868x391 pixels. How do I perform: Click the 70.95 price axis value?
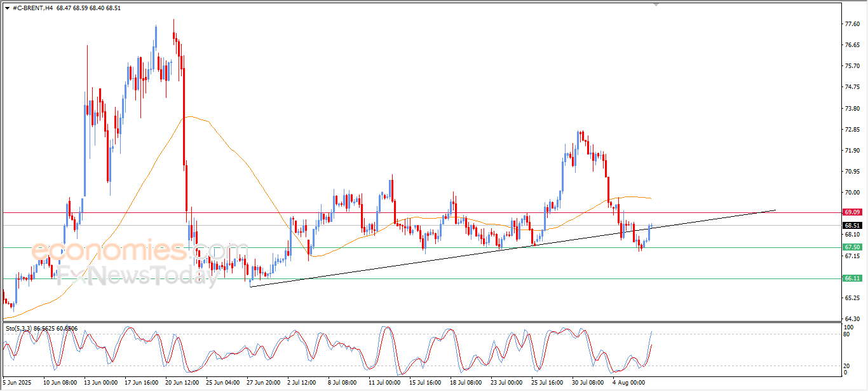tap(853, 172)
